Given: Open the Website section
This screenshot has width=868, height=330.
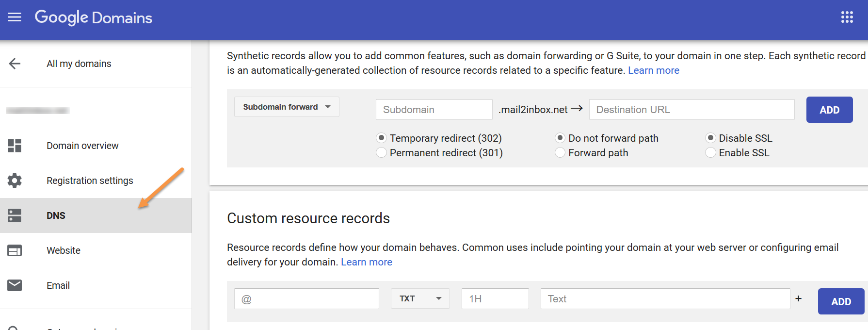Looking at the screenshot, I should tap(64, 250).
